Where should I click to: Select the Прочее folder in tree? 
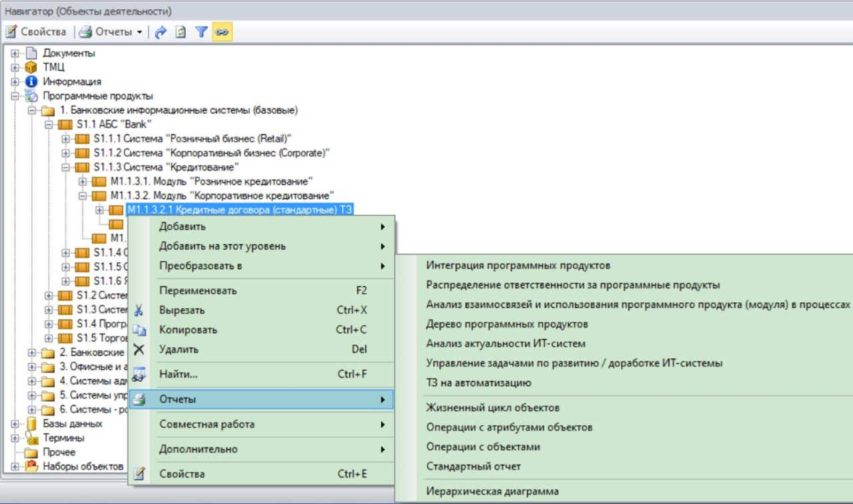(59, 452)
